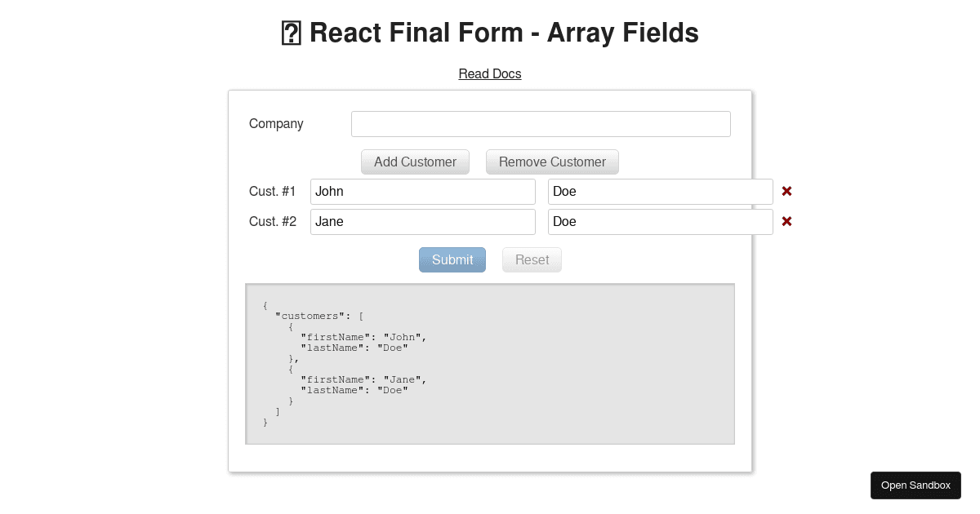
Task: Remove Cust. #2 using its red X
Action: (786, 222)
